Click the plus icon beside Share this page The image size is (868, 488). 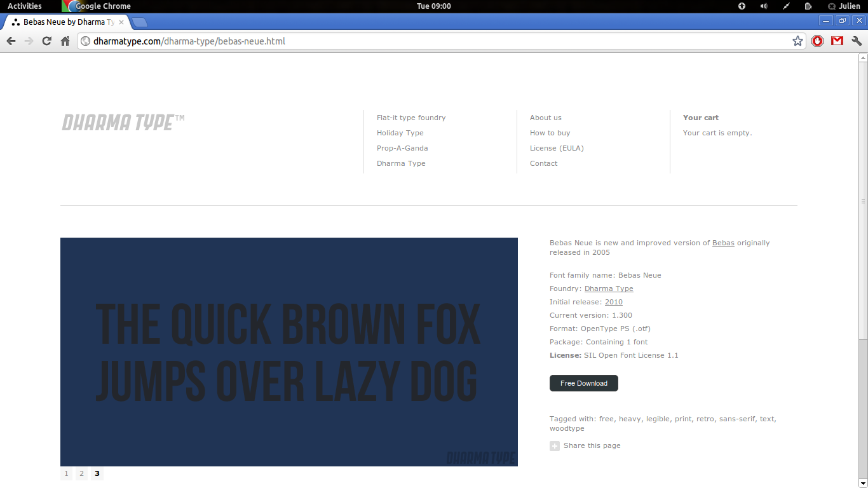coord(555,446)
